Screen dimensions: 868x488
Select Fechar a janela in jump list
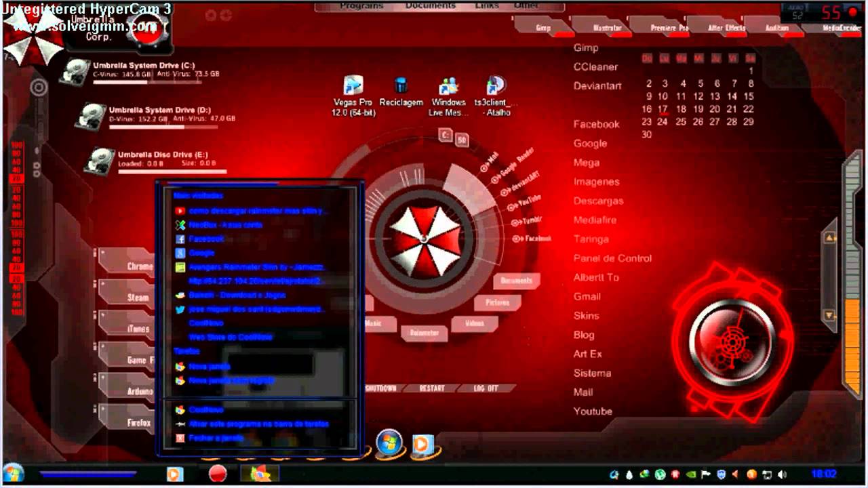(216, 438)
